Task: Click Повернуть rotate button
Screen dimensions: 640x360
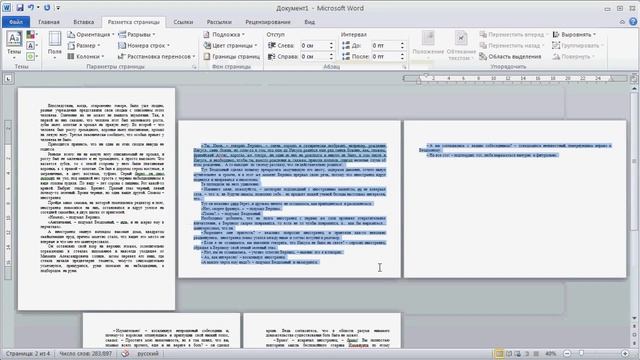Action: point(573,56)
